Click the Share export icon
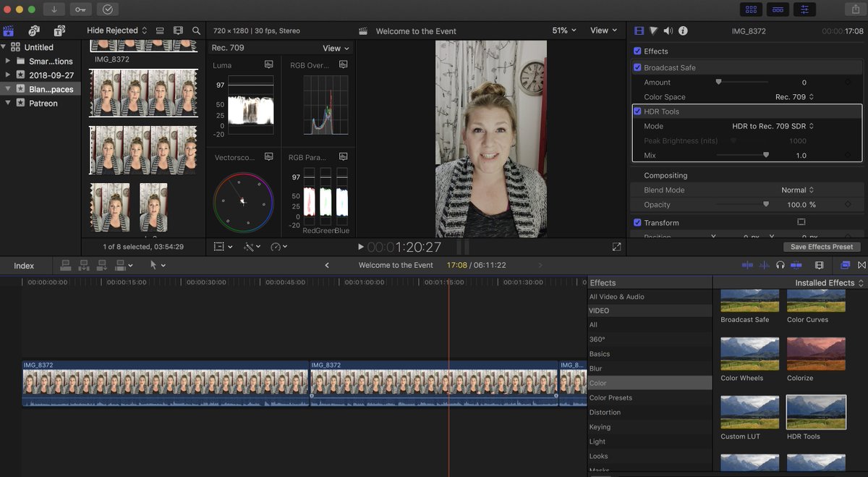Image resolution: width=868 pixels, height=477 pixels. pyautogui.click(x=856, y=9)
